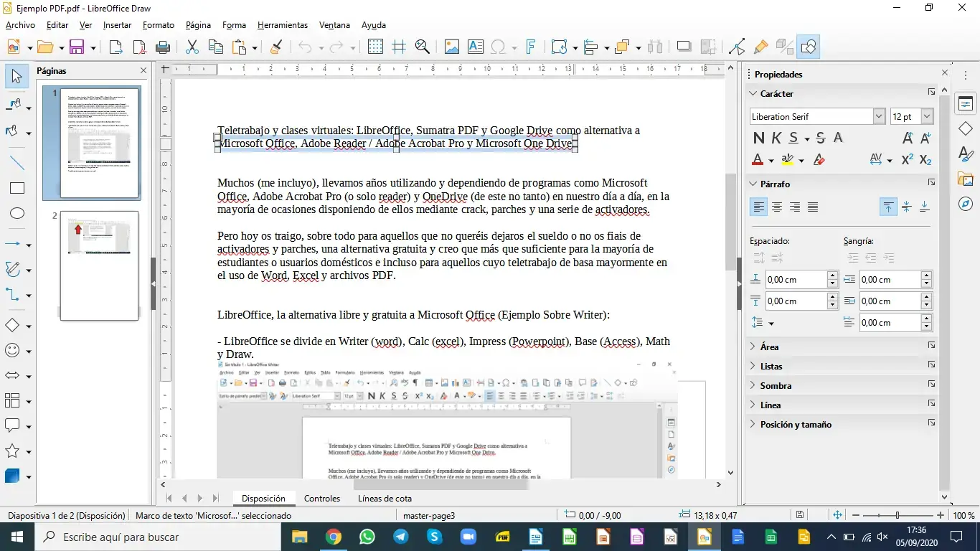This screenshot has height=551, width=980.
Task: Open the Herramientas menu
Action: coord(283,24)
